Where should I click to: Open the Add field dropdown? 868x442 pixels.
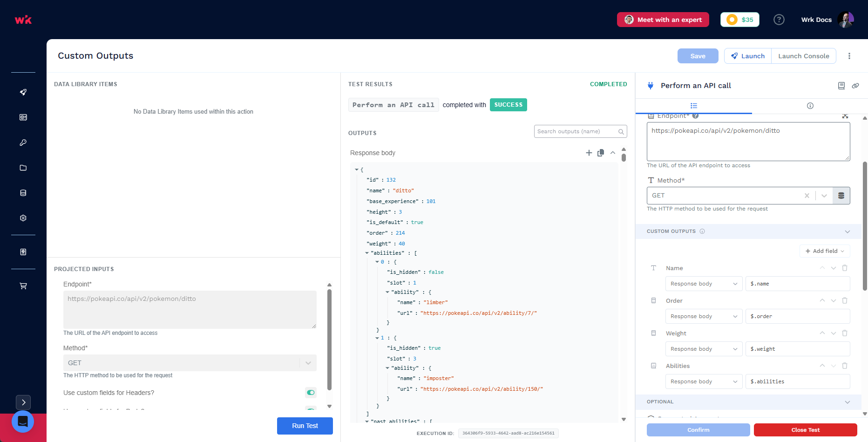click(825, 251)
